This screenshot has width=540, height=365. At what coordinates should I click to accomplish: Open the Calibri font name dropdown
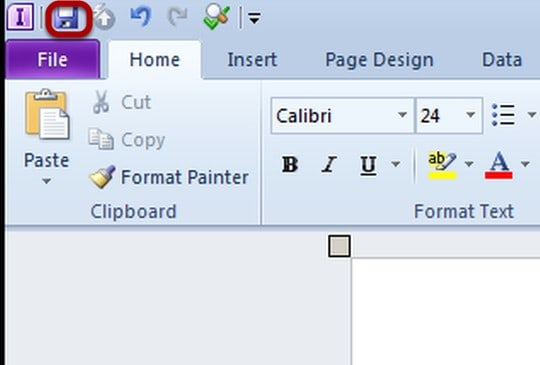(402, 115)
